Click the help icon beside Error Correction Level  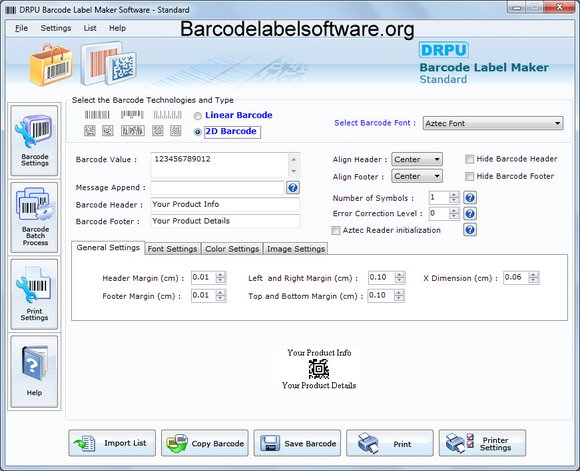click(x=470, y=213)
